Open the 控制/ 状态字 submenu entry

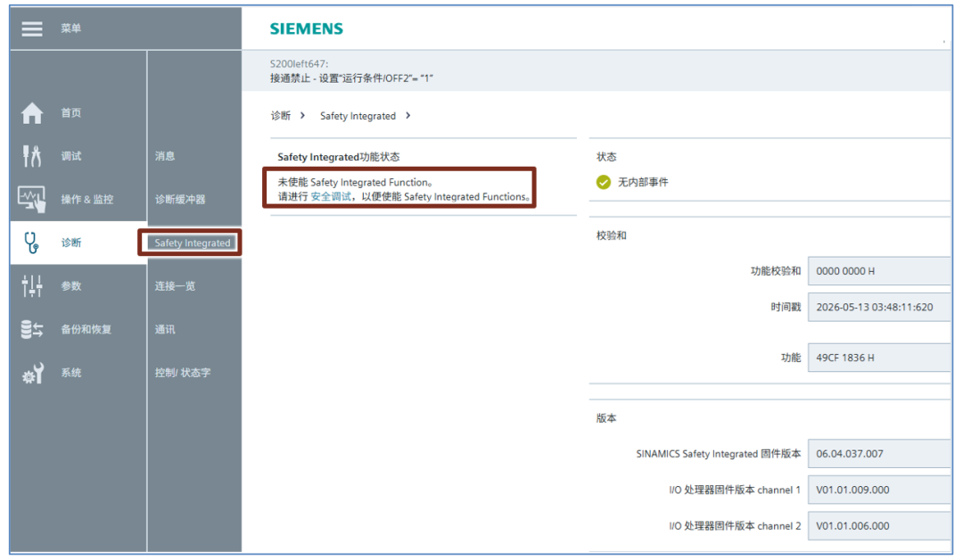pyautogui.click(x=183, y=373)
